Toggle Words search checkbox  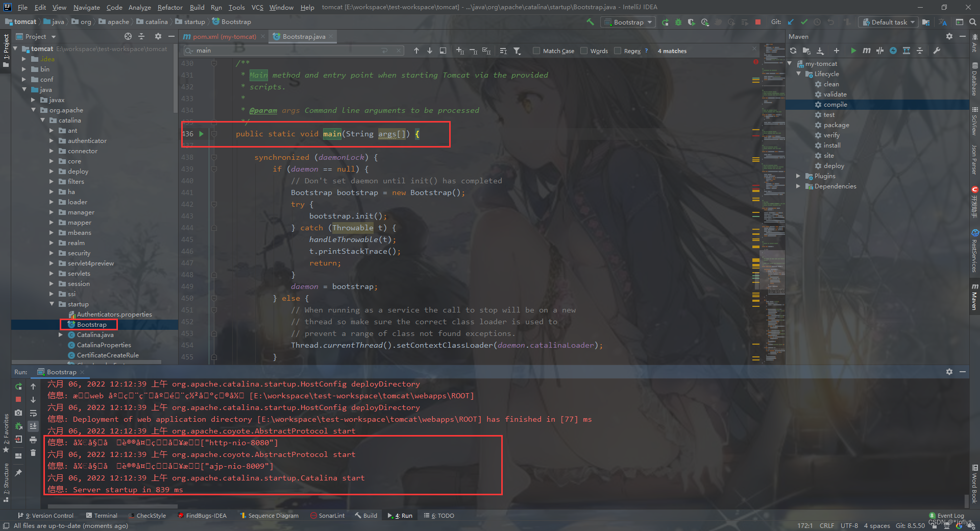tap(584, 51)
